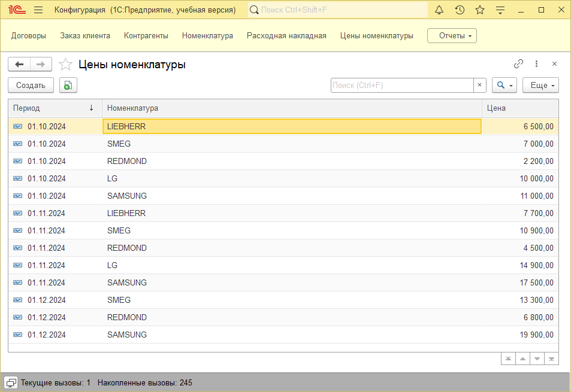The width and height of the screenshot is (571, 392).
Task: Click price 6 500,00 in first row
Action: pos(538,126)
